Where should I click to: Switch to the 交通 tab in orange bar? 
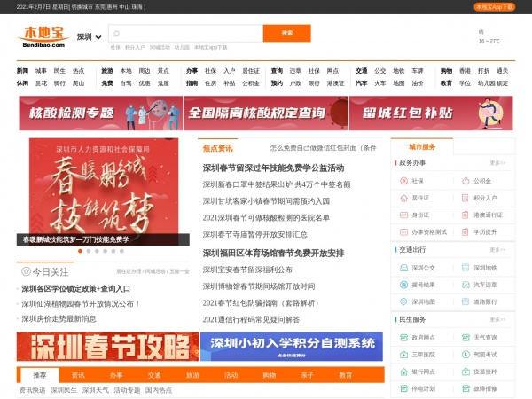point(154,375)
